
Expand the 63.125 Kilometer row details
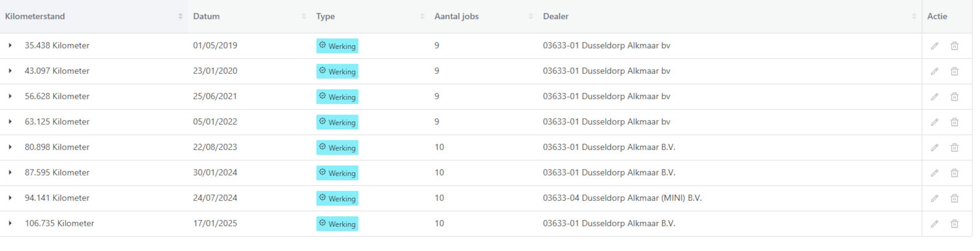click(10, 122)
